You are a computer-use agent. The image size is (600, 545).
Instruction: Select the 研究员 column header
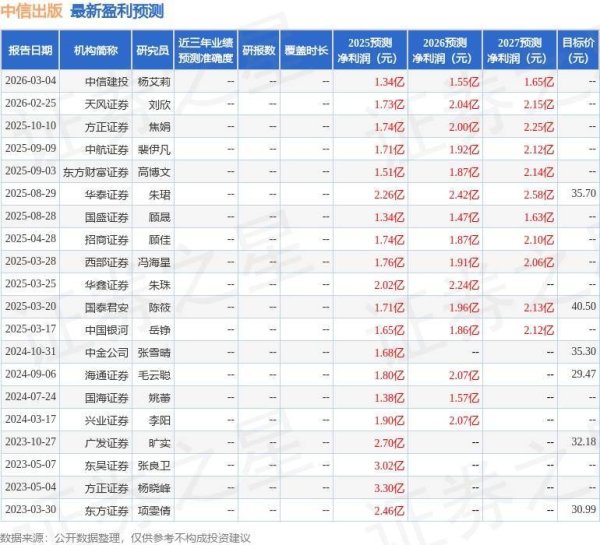[153, 50]
